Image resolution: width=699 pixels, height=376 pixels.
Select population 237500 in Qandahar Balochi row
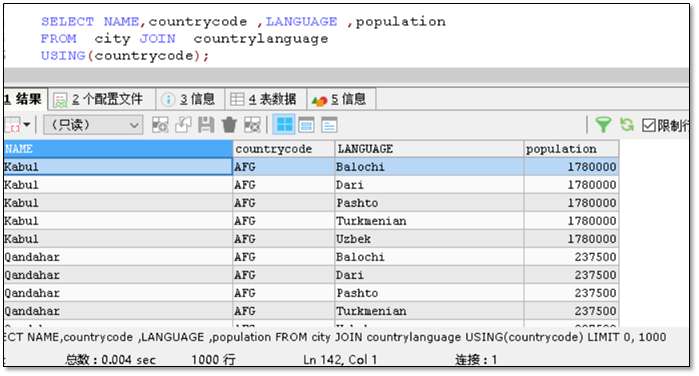(x=571, y=257)
